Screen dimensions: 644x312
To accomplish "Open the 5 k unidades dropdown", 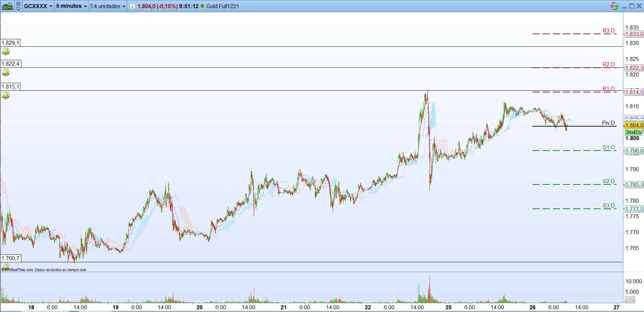I will click(x=107, y=6).
